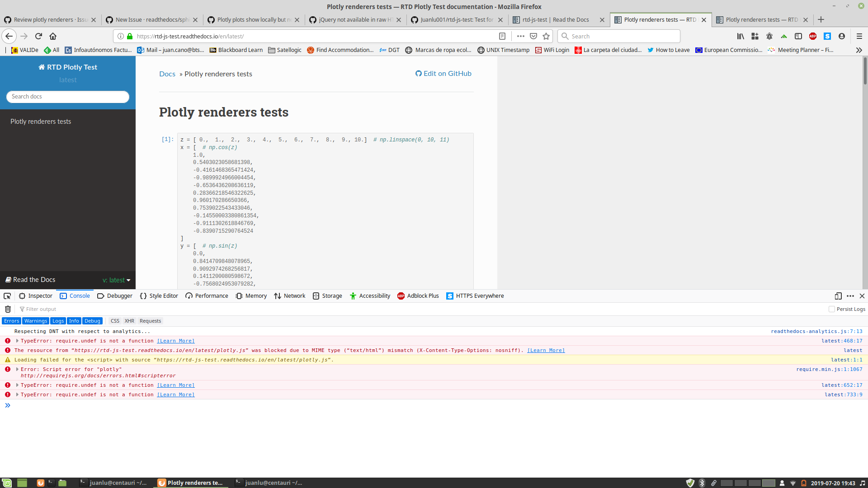Expand the Script error for plotly message
The width and height of the screenshot is (868, 488).
click(x=17, y=369)
